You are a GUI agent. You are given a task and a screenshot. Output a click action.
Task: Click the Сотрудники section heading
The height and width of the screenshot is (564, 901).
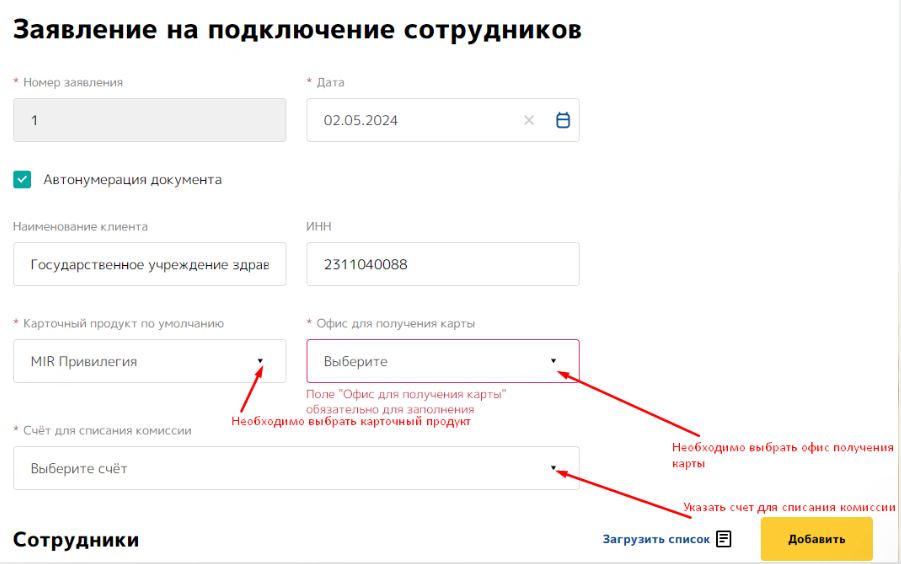coord(76,540)
